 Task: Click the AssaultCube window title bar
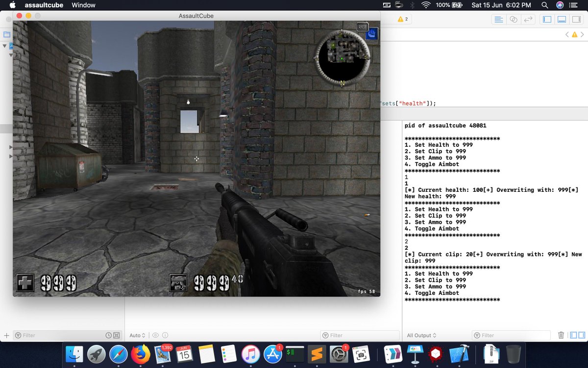(196, 16)
